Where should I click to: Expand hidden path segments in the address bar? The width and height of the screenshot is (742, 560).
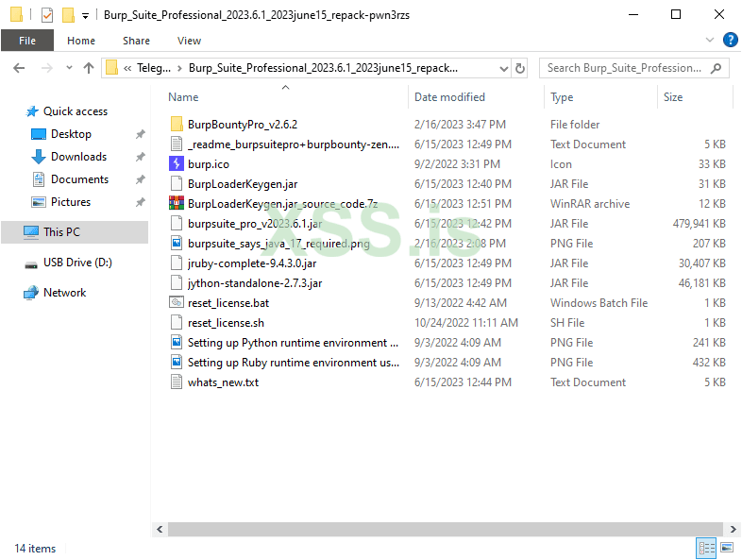point(127,68)
